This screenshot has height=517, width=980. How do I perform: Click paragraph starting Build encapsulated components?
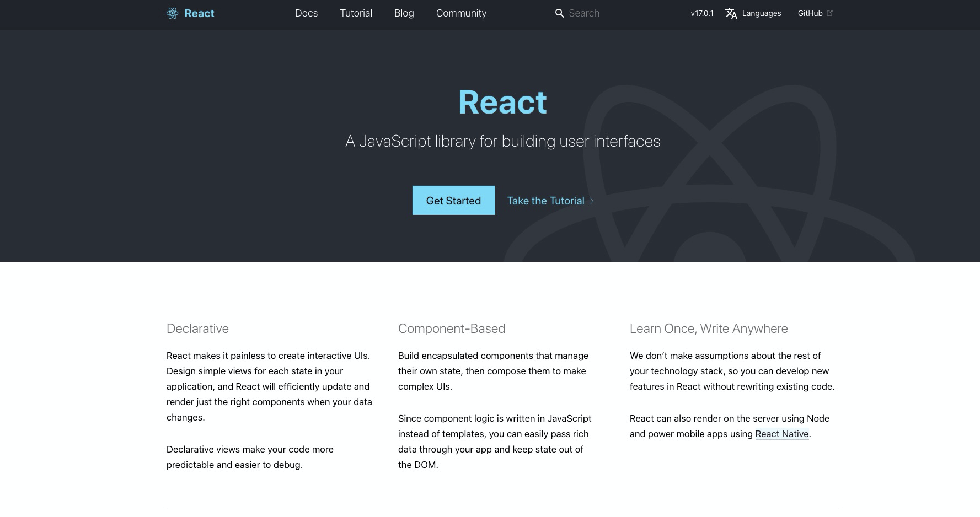[x=494, y=371]
